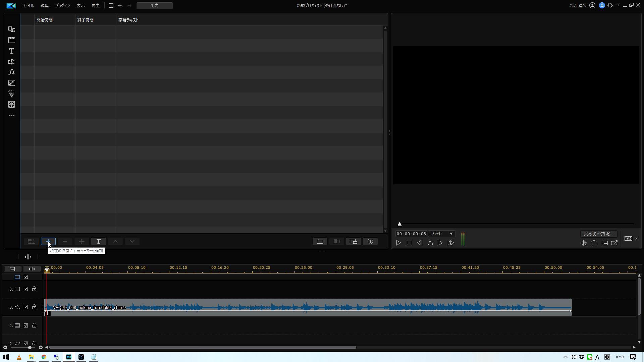Open the notifications bell
The height and width of the screenshot is (362, 644).
(602, 5)
